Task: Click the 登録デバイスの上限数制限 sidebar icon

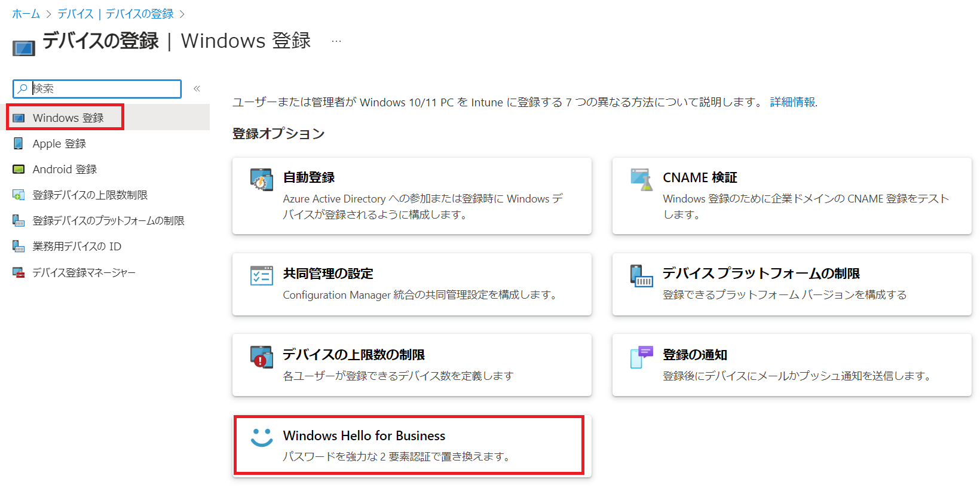Action: [x=19, y=195]
